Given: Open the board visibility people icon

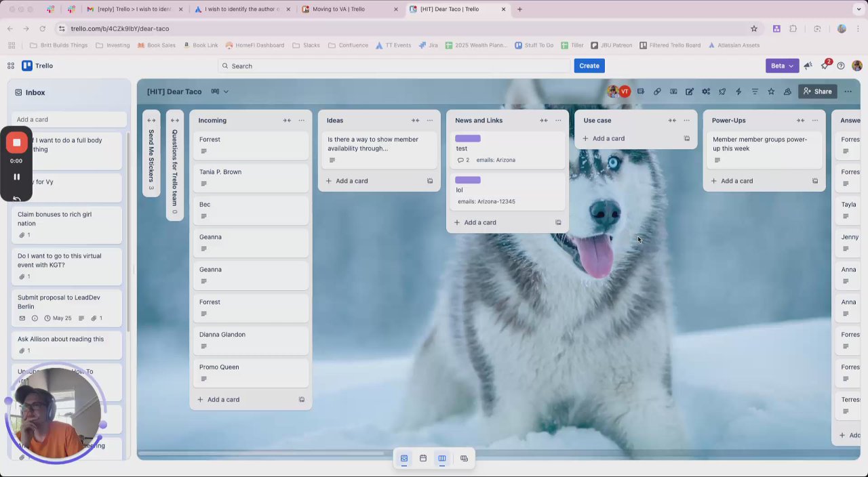Looking at the screenshot, I should click(787, 91).
